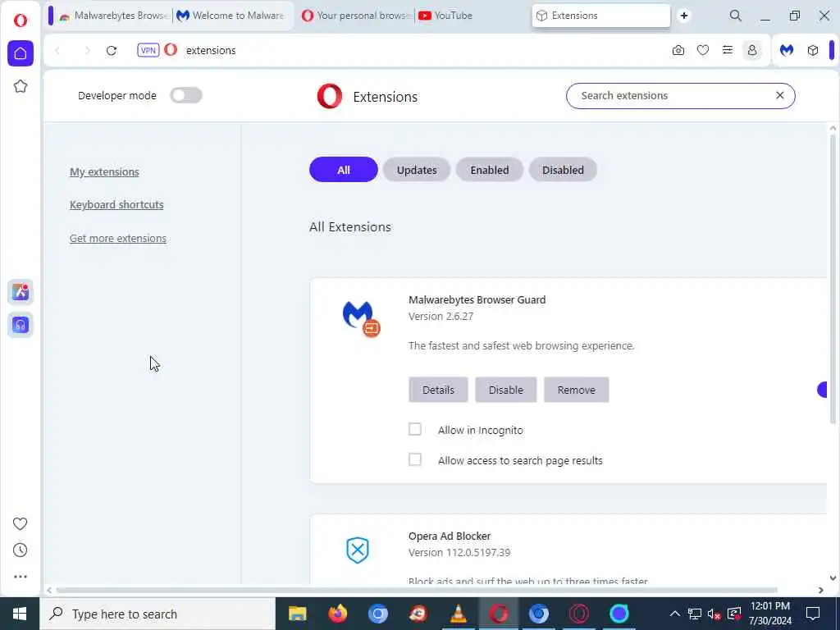Open the Extensions cube icon in the toolbar
This screenshot has height=630, width=840.
point(813,50)
